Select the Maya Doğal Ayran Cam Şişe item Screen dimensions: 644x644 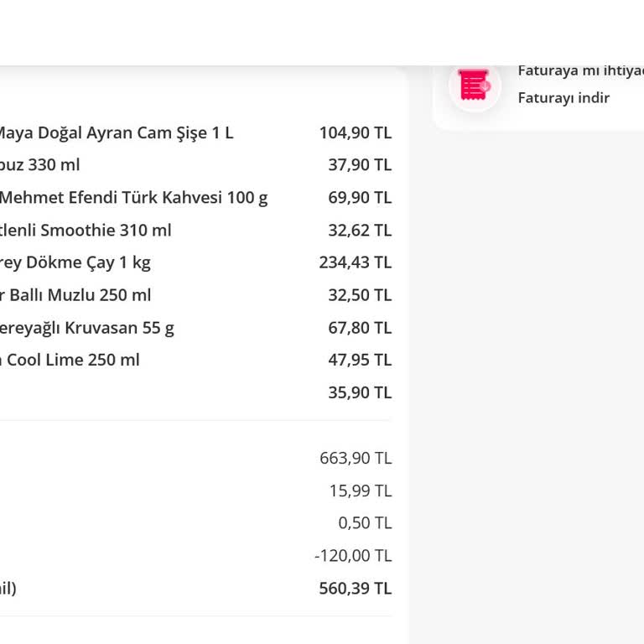(117, 133)
